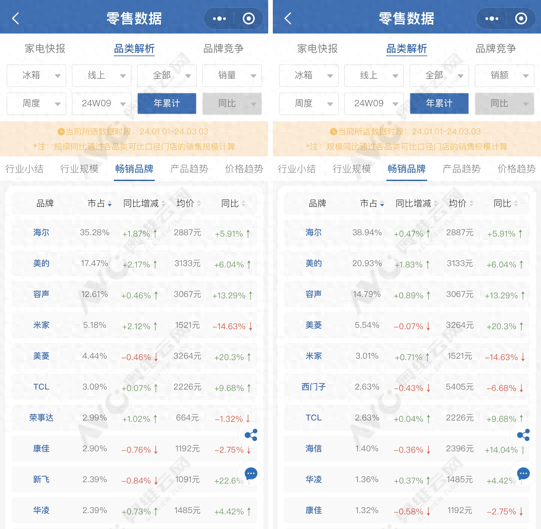Screen dimensions: 541x529
Task: Select 品类解析 tab in left panel
Action: tap(134, 49)
